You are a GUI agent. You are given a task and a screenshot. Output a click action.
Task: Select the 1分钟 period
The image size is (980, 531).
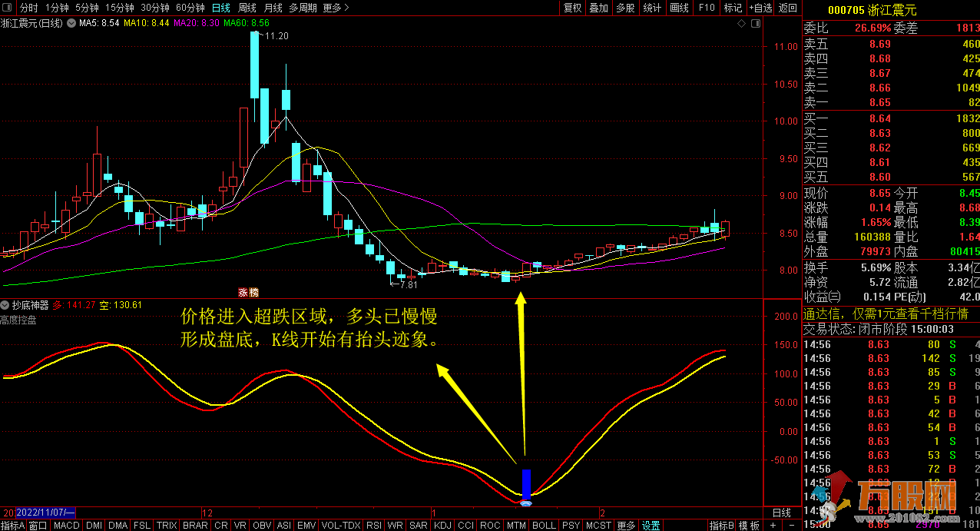(57, 8)
